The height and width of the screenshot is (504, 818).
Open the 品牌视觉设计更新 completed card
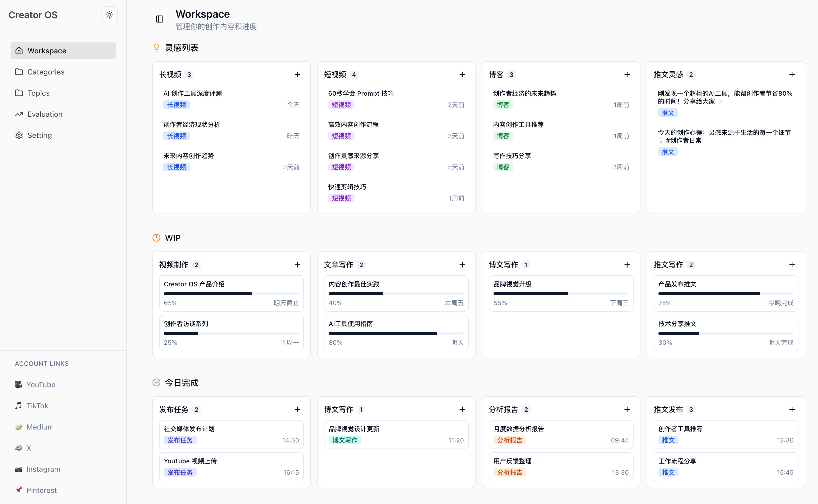click(396, 434)
